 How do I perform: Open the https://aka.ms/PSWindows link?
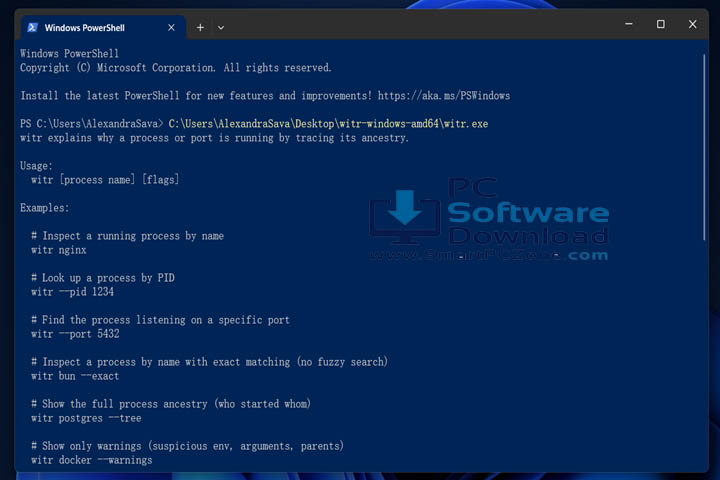[x=444, y=96]
